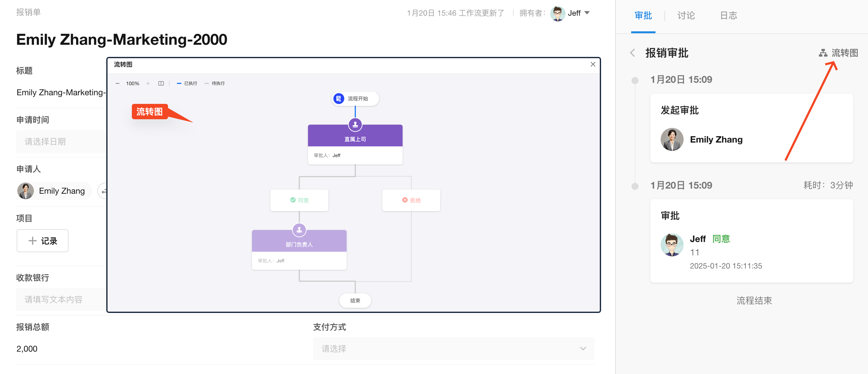
Task: Open 流转图 flow chart from approval panel
Action: [838, 53]
